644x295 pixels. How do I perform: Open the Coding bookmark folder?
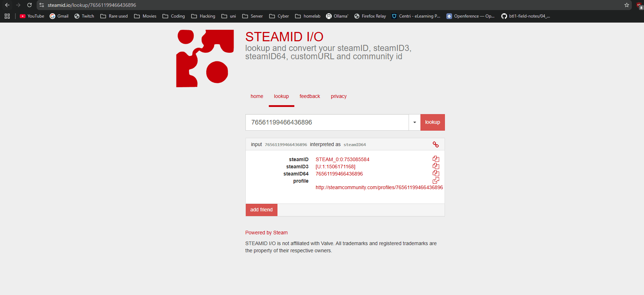[x=174, y=16]
